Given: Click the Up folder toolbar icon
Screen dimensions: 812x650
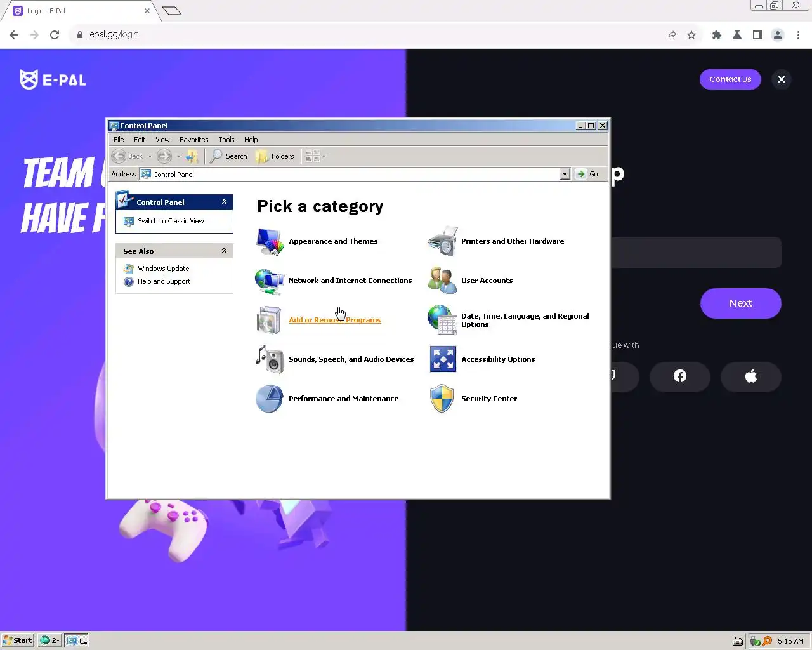Looking at the screenshot, I should coord(192,156).
